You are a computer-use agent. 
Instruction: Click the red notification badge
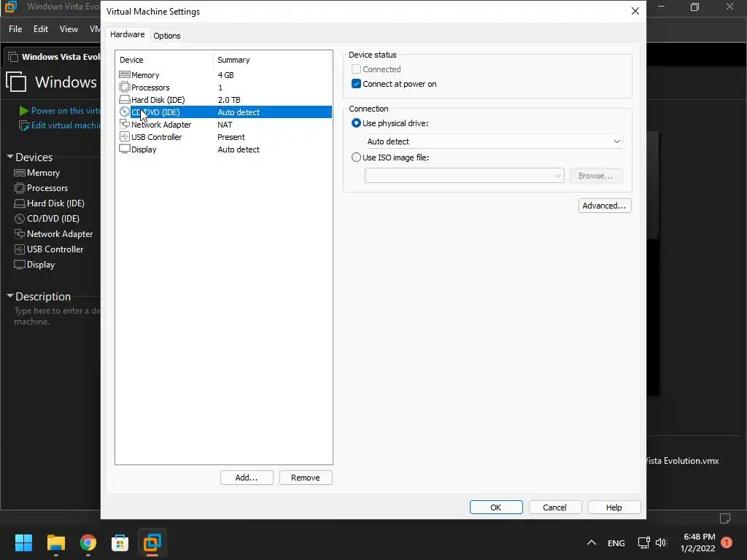click(x=727, y=542)
